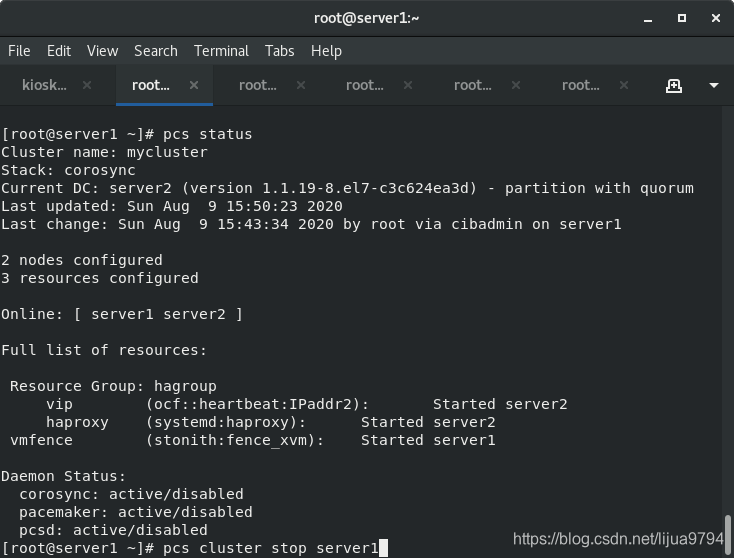Click the 'corosync: active/disabled' line
734x558 pixels.
(x=131, y=494)
